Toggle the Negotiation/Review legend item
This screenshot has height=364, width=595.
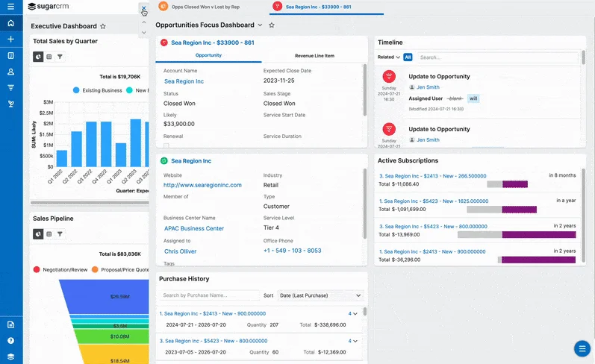[x=60, y=269]
